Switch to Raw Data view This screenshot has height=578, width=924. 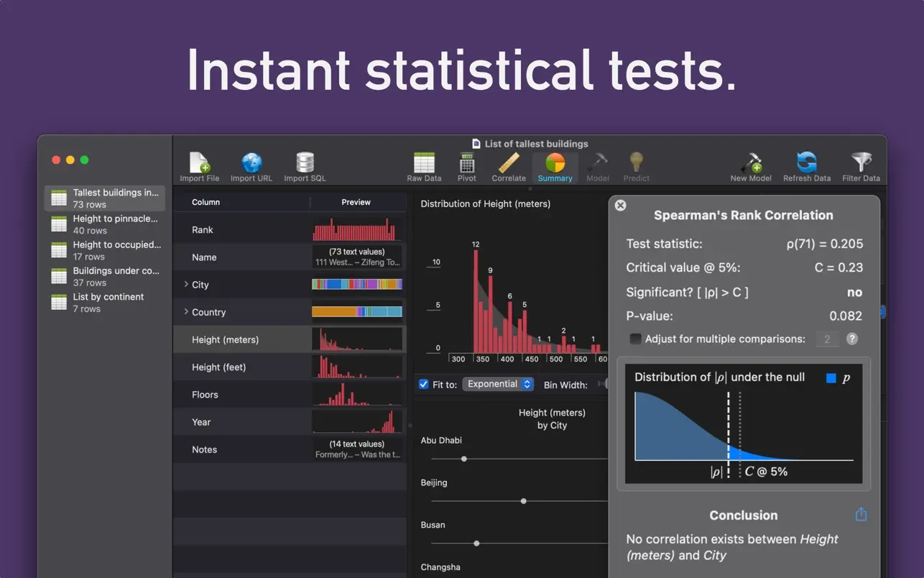pyautogui.click(x=424, y=168)
